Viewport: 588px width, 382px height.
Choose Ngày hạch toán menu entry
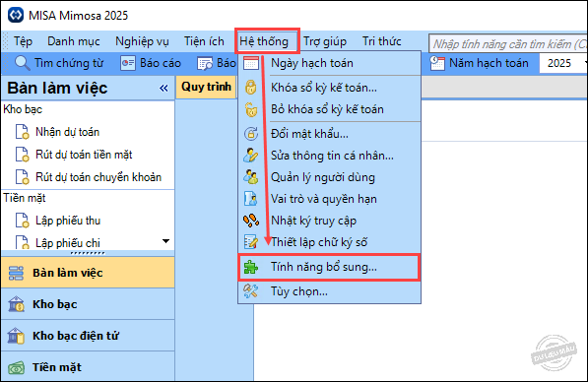[x=329, y=63]
